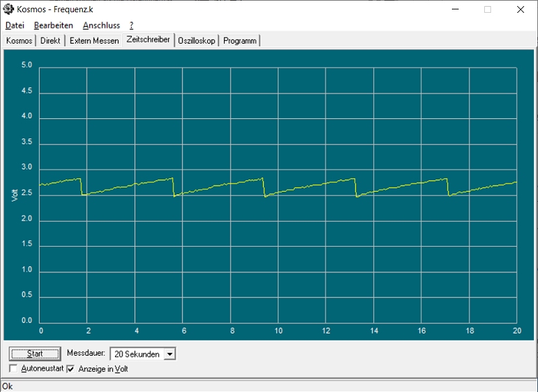Switch to the Programm tab
This screenshot has width=538, height=392.
click(x=239, y=41)
